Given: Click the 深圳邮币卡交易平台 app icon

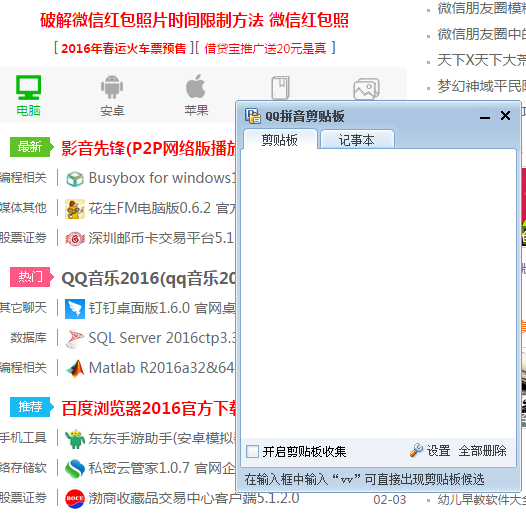Looking at the screenshot, I should [x=75, y=239].
